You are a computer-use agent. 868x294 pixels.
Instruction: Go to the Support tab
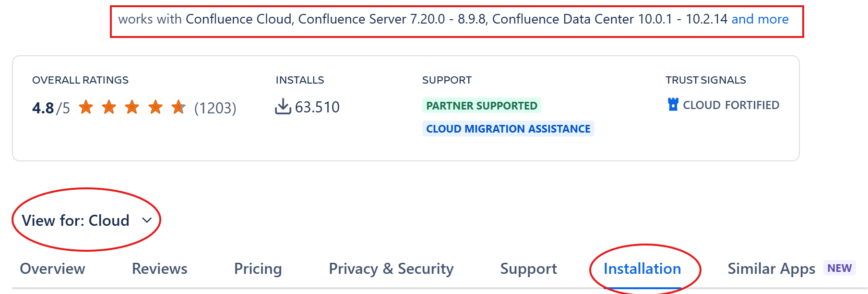pyautogui.click(x=528, y=269)
